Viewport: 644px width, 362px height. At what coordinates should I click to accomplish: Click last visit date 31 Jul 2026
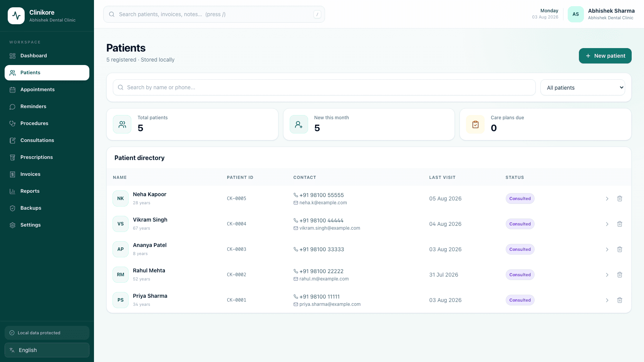[x=444, y=275]
